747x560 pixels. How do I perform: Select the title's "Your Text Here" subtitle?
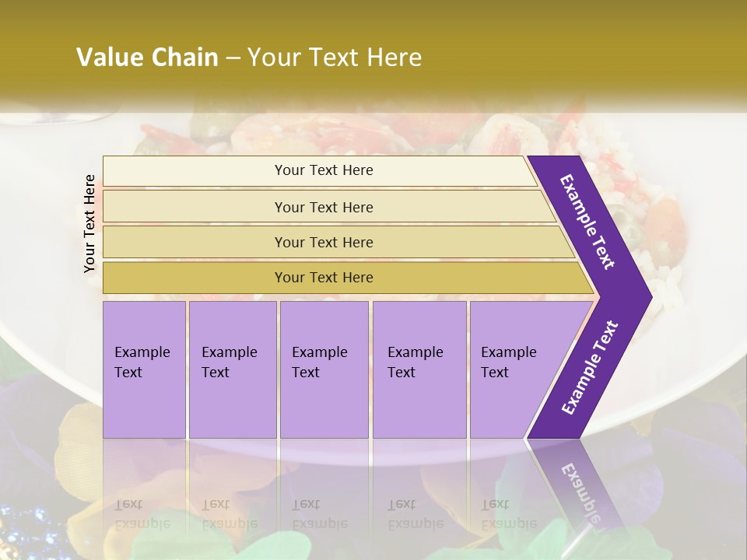(334, 58)
